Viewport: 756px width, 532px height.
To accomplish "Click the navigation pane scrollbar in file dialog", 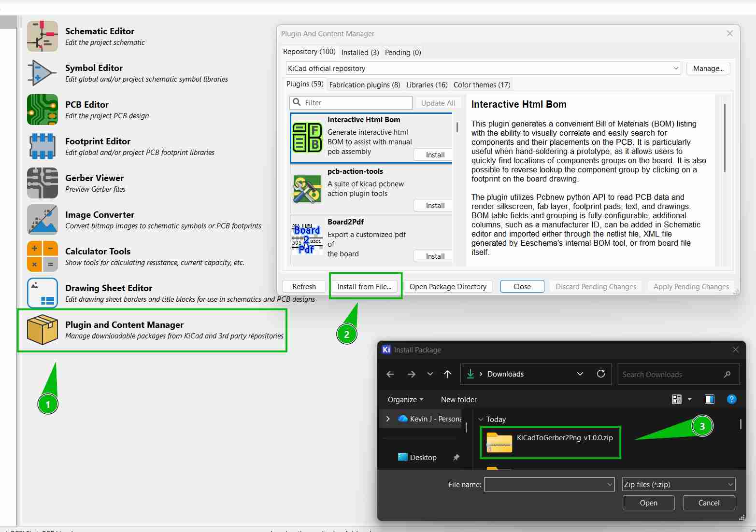I will click(x=466, y=428).
